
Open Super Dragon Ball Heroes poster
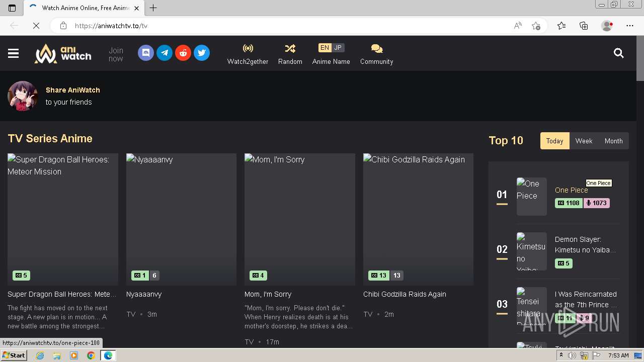click(x=63, y=219)
